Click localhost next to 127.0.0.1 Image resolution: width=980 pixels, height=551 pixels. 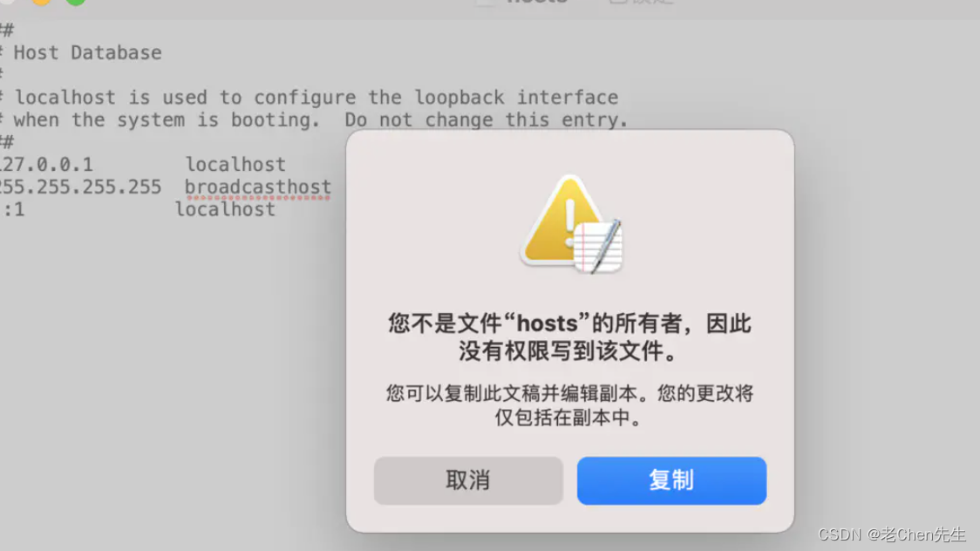(x=235, y=164)
